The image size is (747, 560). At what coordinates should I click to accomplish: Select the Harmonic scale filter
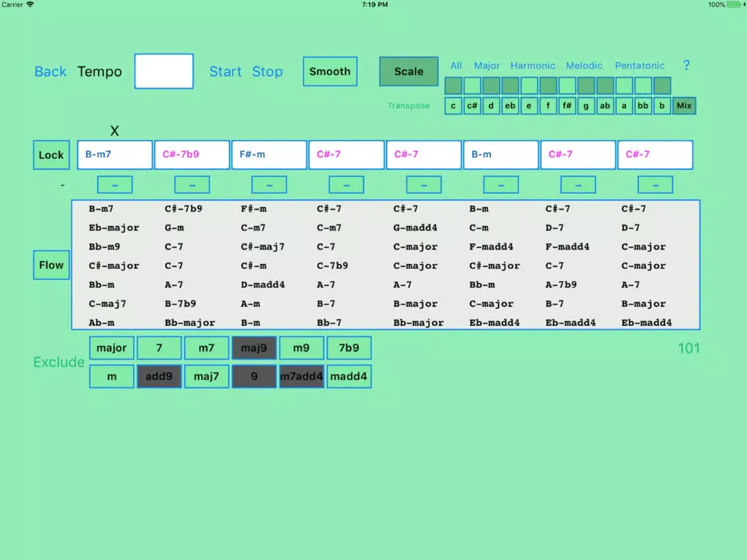[533, 66]
